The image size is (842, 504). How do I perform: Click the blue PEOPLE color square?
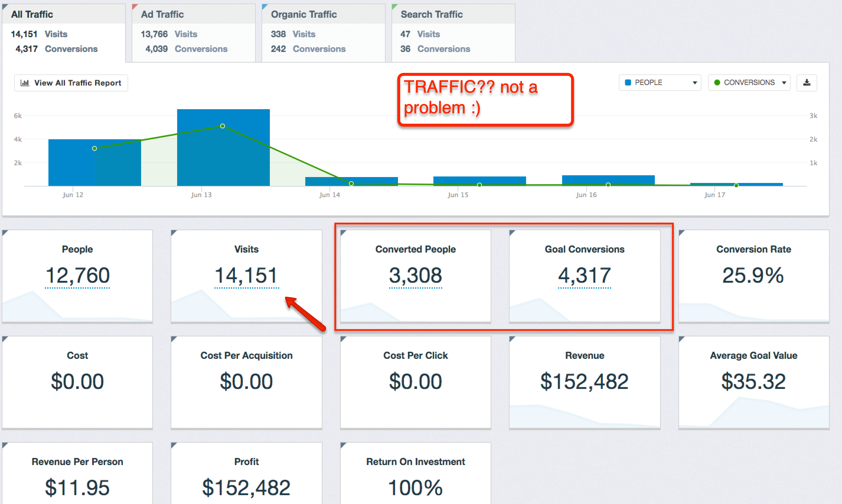(x=628, y=83)
